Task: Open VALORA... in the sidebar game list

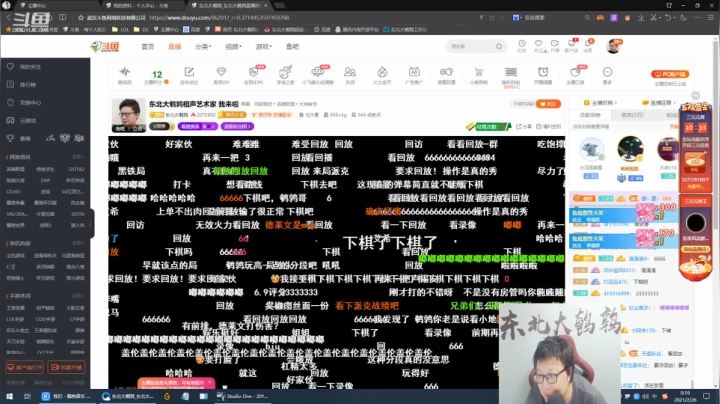Action: tap(17, 214)
